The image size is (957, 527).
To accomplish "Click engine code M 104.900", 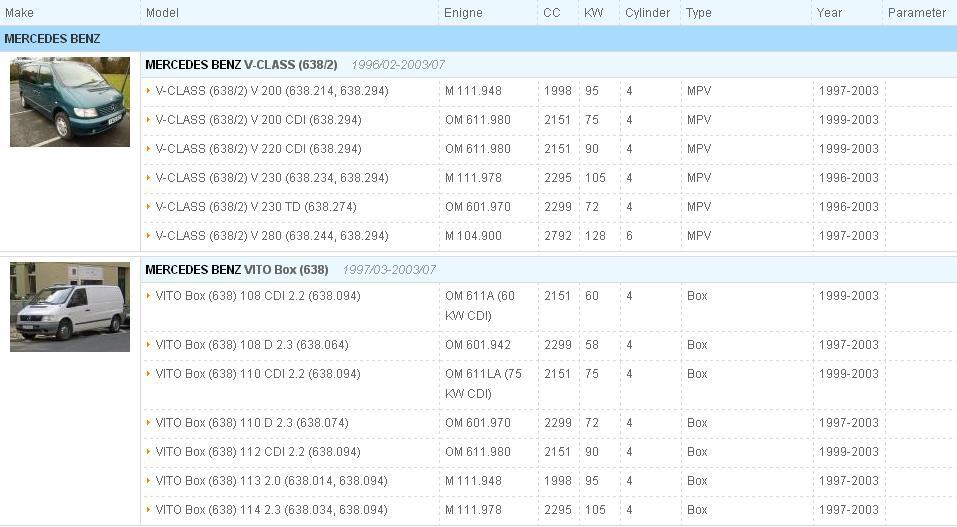I will tap(474, 236).
